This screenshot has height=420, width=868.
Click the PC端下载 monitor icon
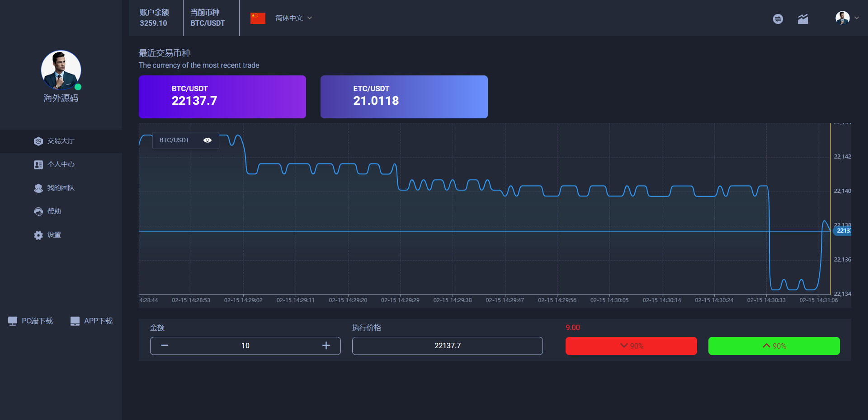click(x=13, y=321)
